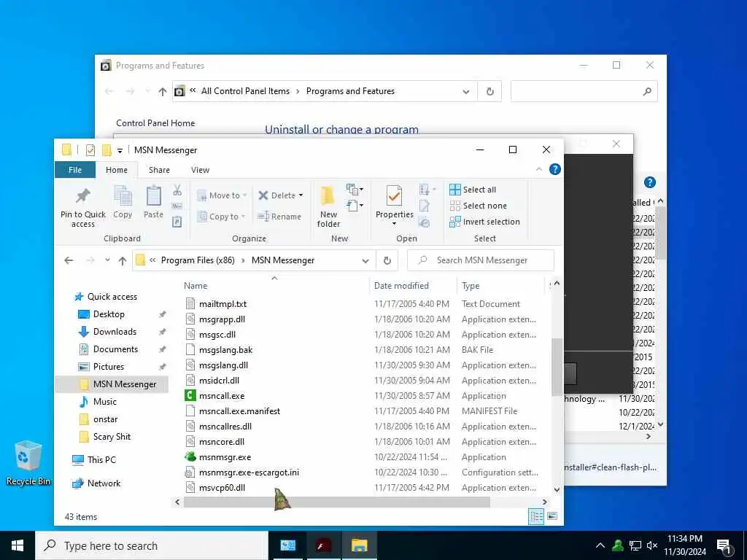This screenshot has width=747, height=560.
Task: Click the Start button on taskbar
Action: point(18,545)
